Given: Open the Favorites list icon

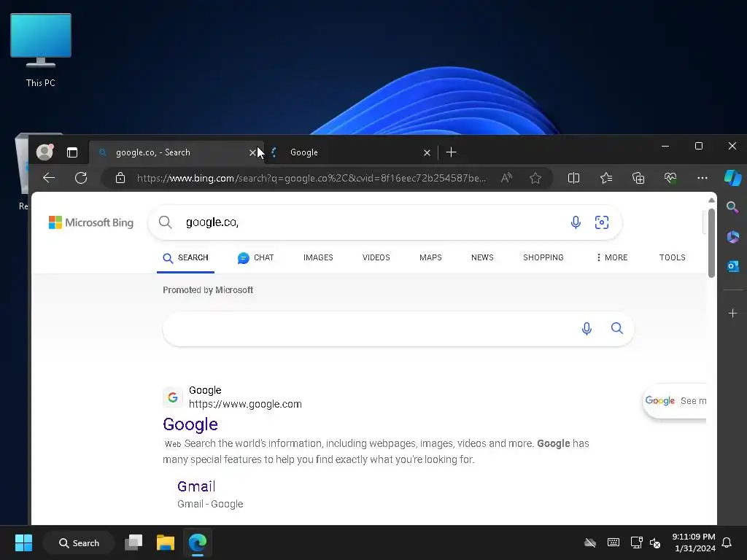Looking at the screenshot, I should tap(606, 178).
